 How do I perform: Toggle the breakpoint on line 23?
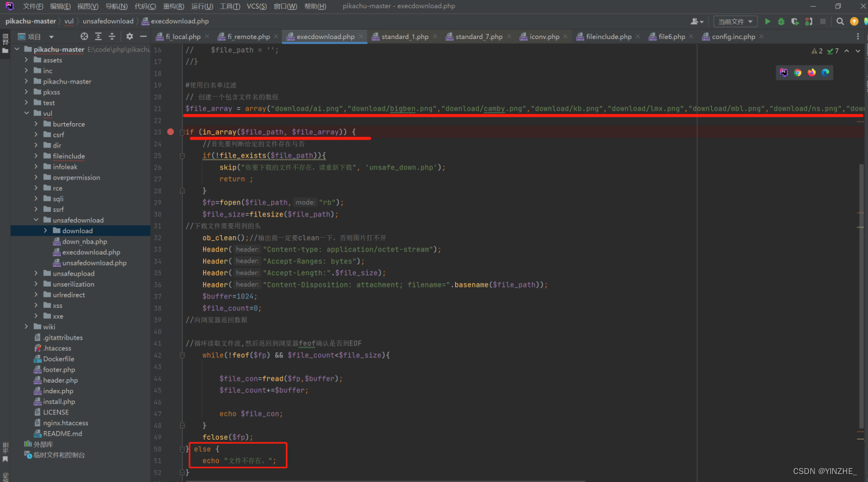coord(171,132)
